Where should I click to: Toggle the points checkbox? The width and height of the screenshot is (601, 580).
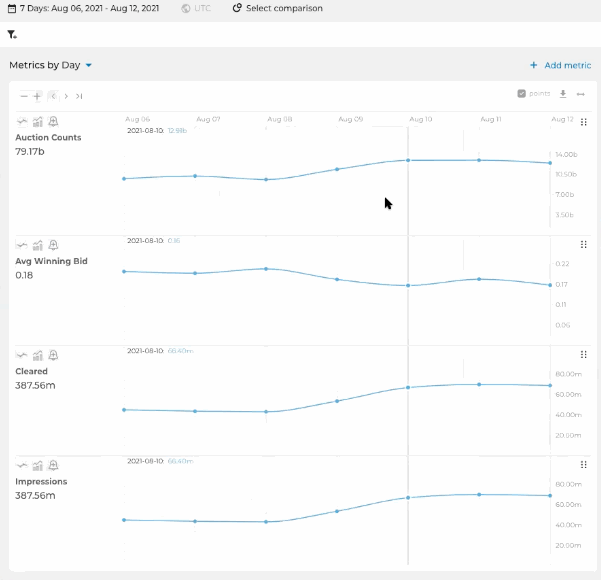click(521, 94)
